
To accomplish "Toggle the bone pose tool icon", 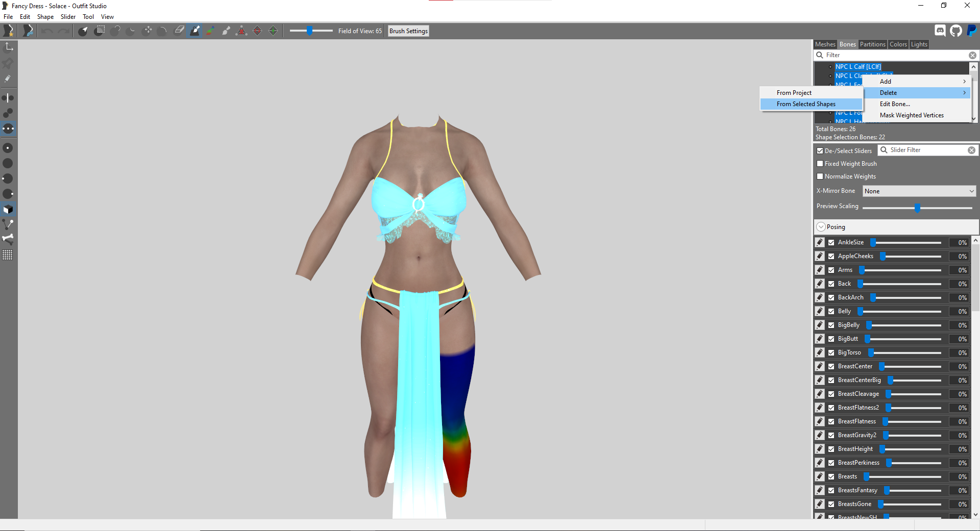I will 8,239.
